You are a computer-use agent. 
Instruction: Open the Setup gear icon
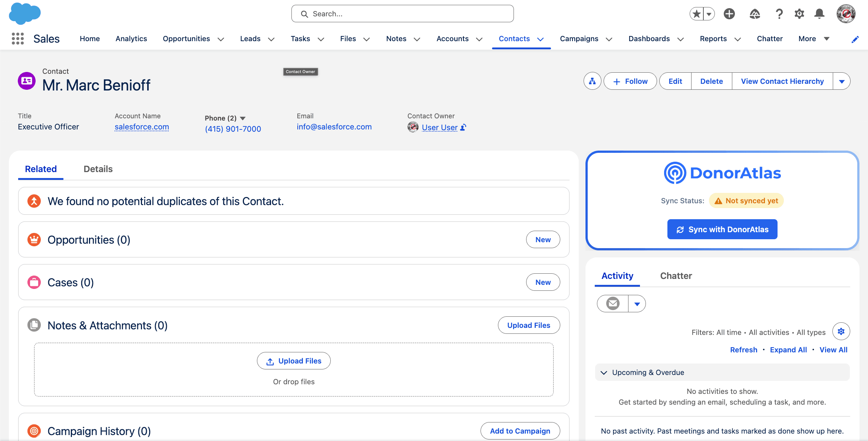tap(799, 14)
